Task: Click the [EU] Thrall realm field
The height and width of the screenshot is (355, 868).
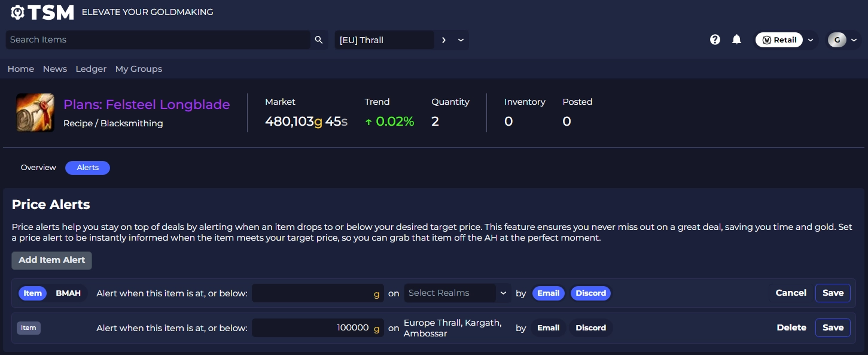Action: pyautogui.click(x=384, y=40)
